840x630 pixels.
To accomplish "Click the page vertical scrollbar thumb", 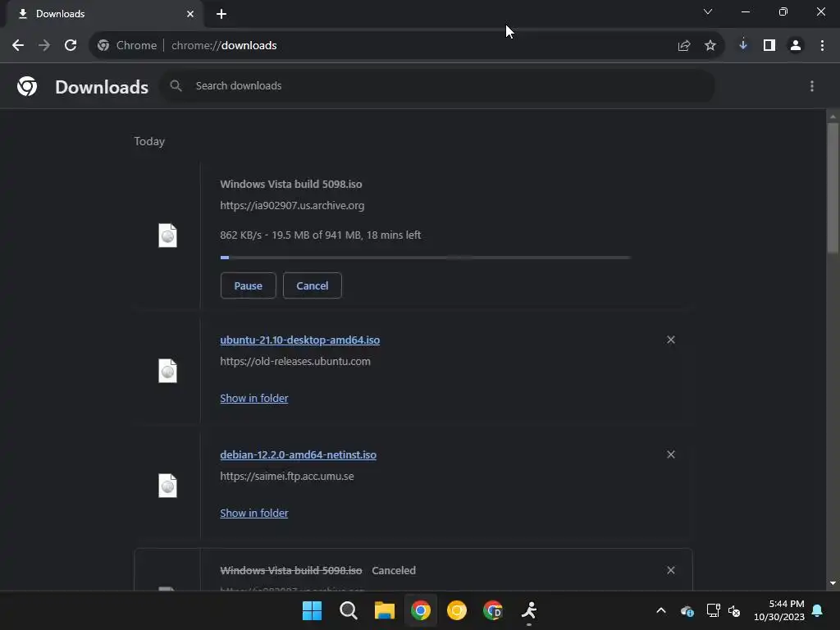I will point(833,188).
